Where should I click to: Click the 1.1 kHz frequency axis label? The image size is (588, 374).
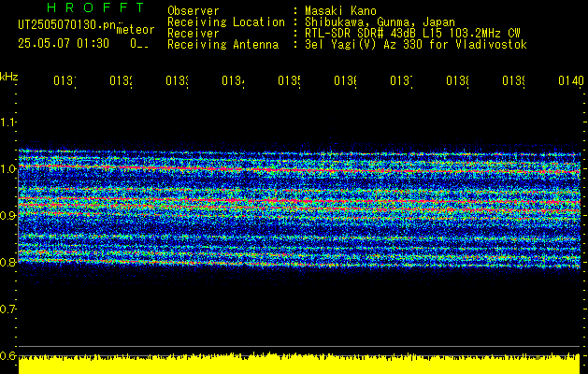click(x=7, y=122)
